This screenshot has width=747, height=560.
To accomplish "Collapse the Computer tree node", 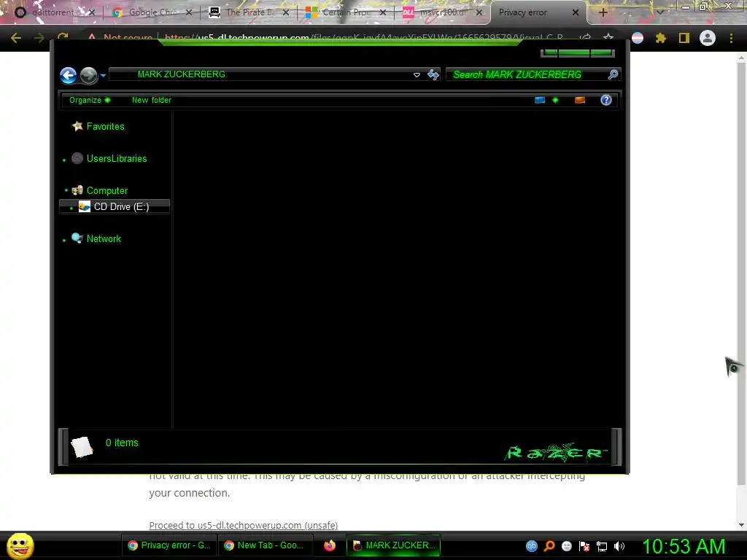I will (66, 190).
